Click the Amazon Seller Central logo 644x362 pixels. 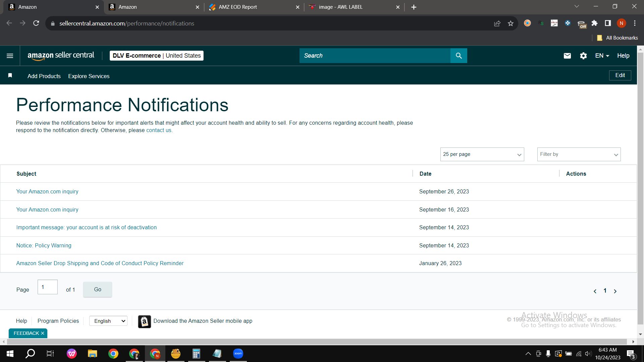61,56
